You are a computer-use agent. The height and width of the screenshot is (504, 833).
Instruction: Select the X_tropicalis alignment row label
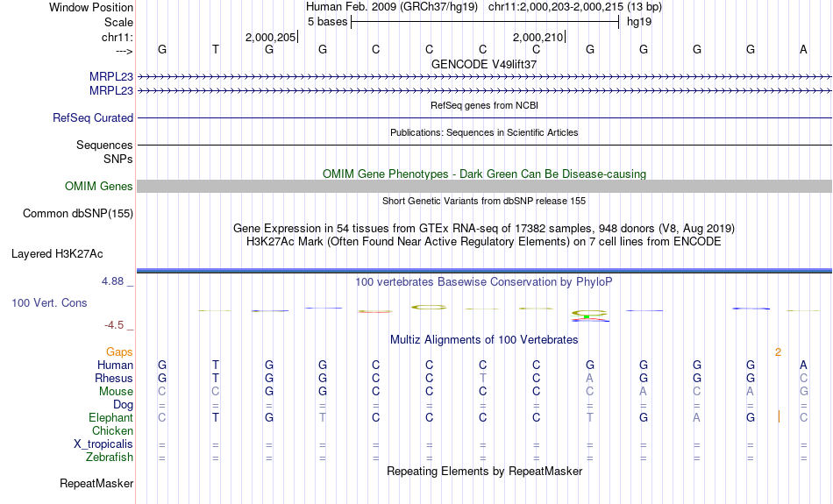[x=103, y=444]
